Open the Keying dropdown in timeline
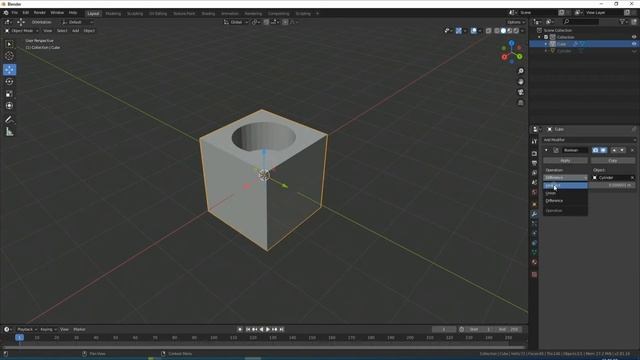 (48, 329)
